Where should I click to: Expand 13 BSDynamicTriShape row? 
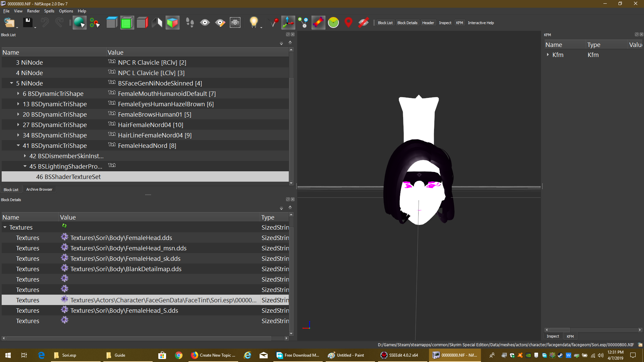point(18,104)
